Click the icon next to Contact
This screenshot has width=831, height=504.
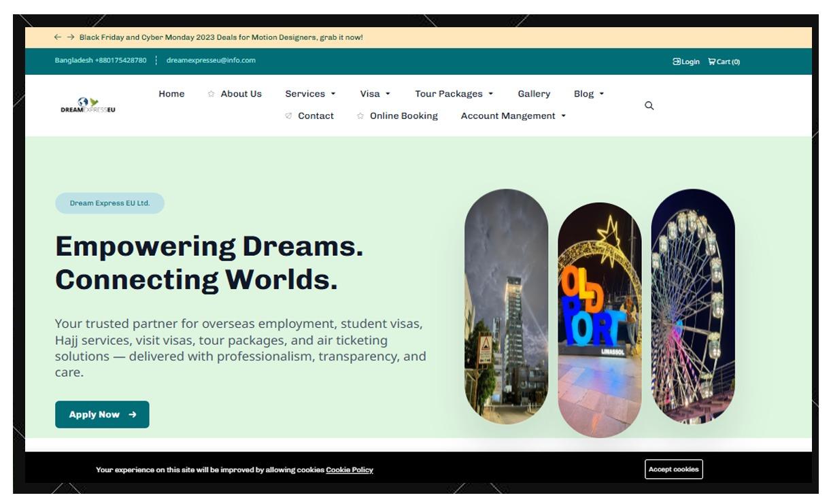(x=288, y=116)
